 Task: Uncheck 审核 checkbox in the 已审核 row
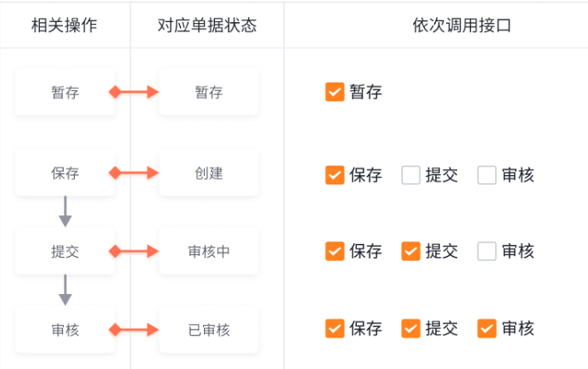(x=487, y=328)
